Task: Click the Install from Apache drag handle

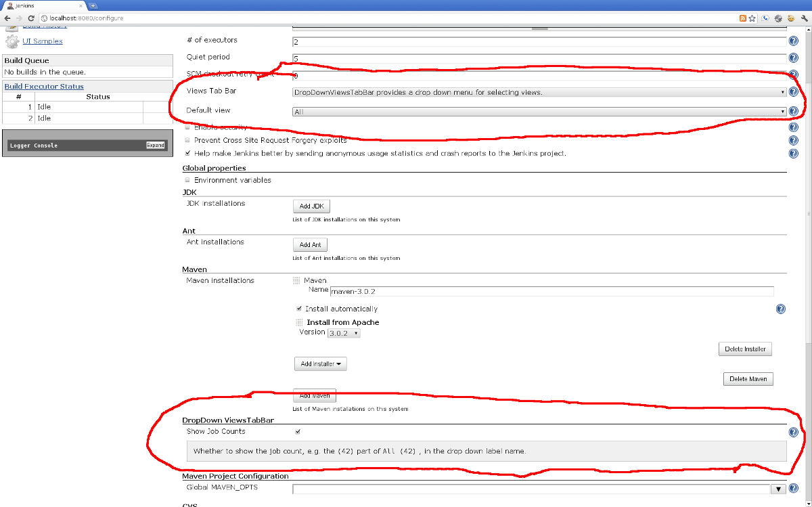Action: click(x=299, y=323)
